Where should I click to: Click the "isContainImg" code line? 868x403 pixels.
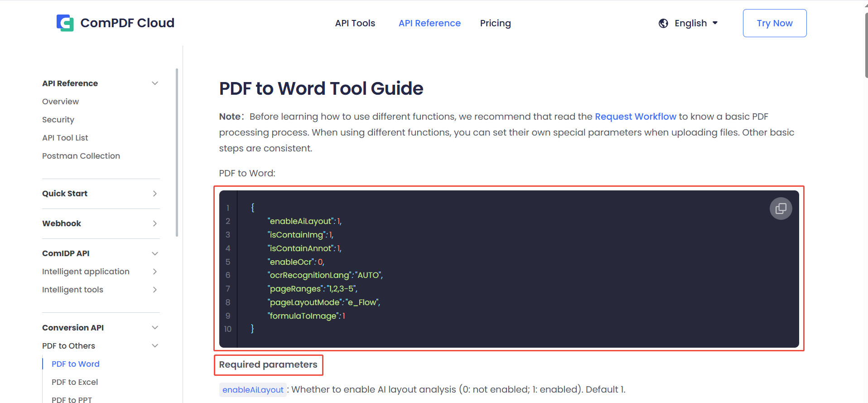[300, 235]
